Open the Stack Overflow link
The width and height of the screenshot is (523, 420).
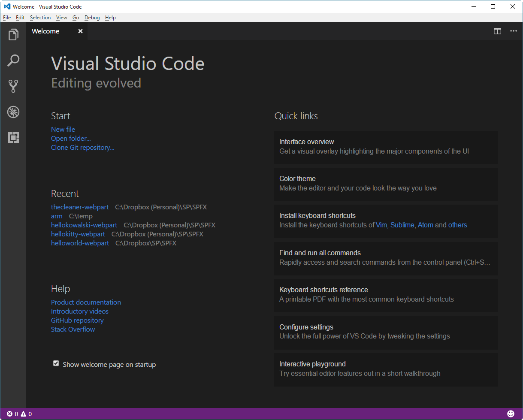point(73,329)
